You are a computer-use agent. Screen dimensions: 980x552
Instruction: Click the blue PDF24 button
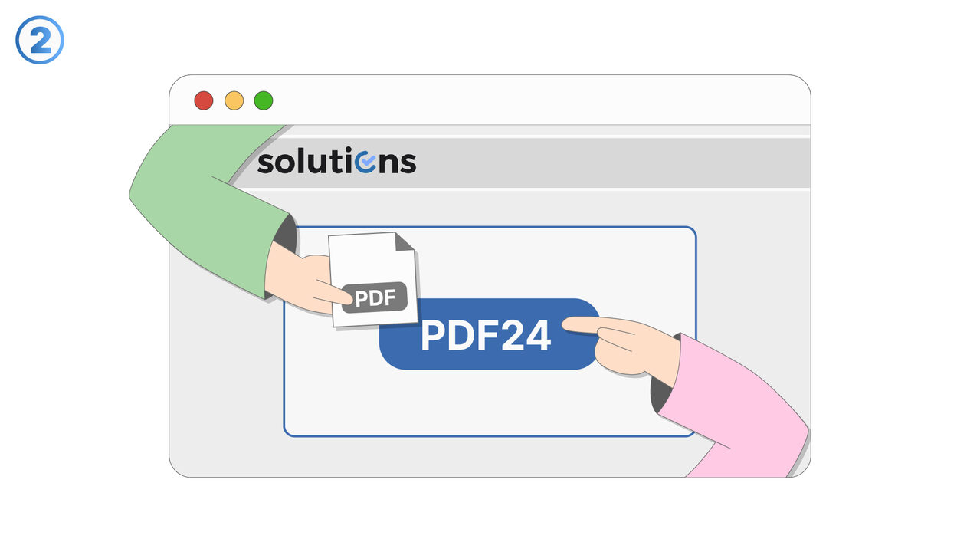[x=489, y=334]
